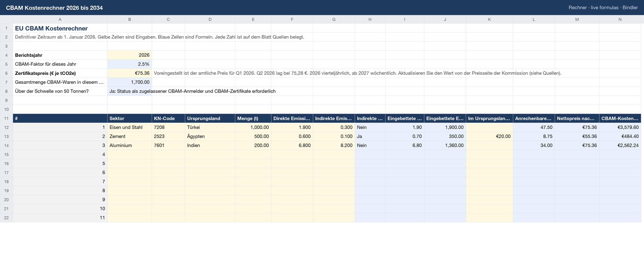The image size is (644, 271).
Task: Select column header D
Action: tap(210, 19)
